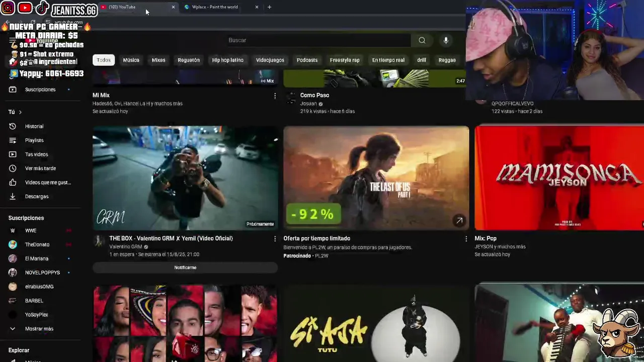This screenshot has height=362, width=644.
Task: Open TheDonato channel subscription
Action: [36, 244]
